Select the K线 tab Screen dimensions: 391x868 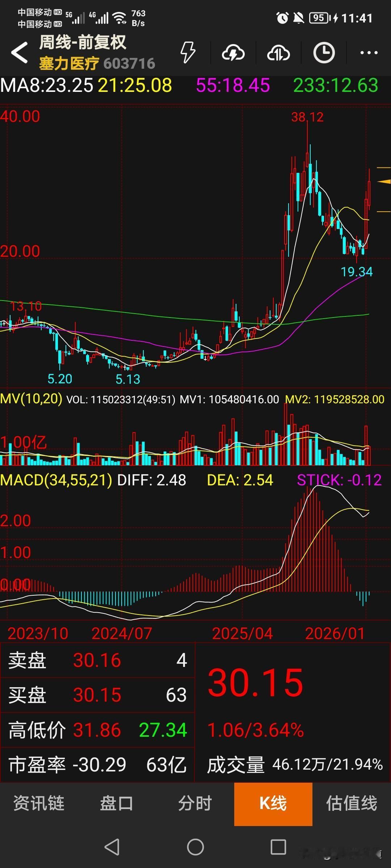click(273, 804)
